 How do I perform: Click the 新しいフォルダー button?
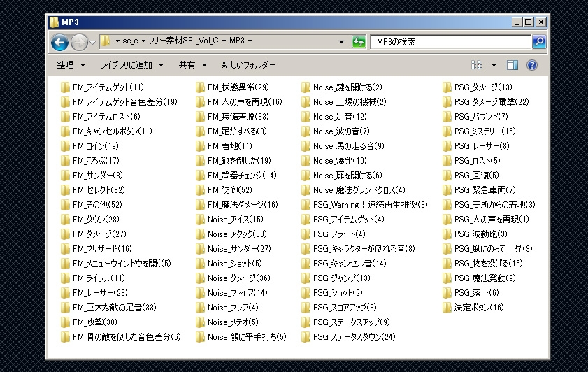[x=248, y=65]
